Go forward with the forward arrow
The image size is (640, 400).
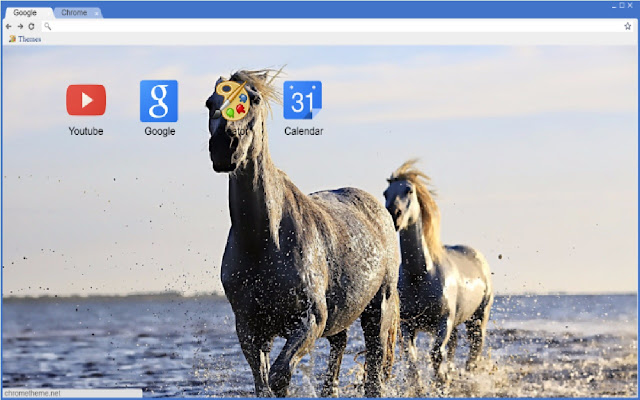coord(20,27)
